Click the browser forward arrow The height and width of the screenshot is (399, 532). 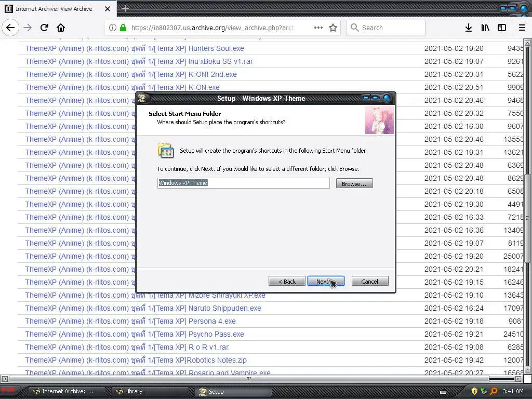[x=28, y=28]
